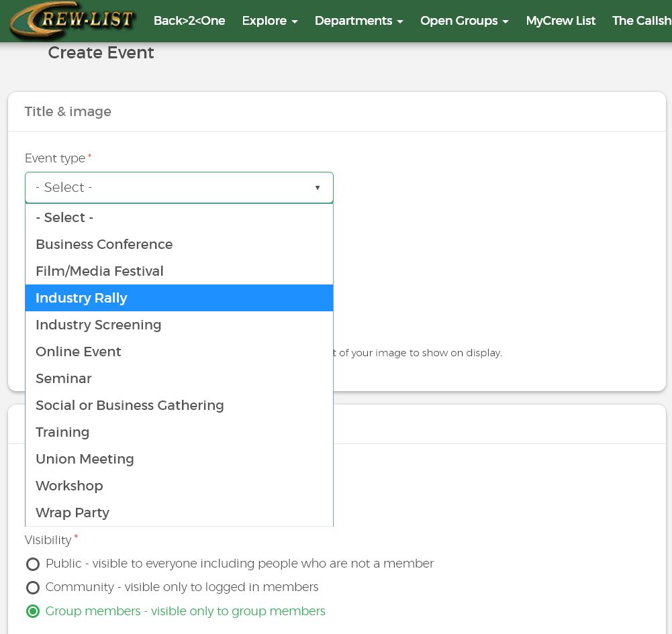Select Group members visibility option
Viewport: 672px width, 634px height.
[x=33, y=611]
